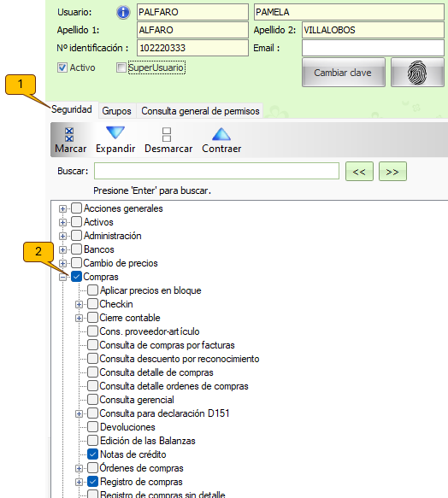Click the fingerprint button
Screen dimensions: 448x498
tap(417, 73)
